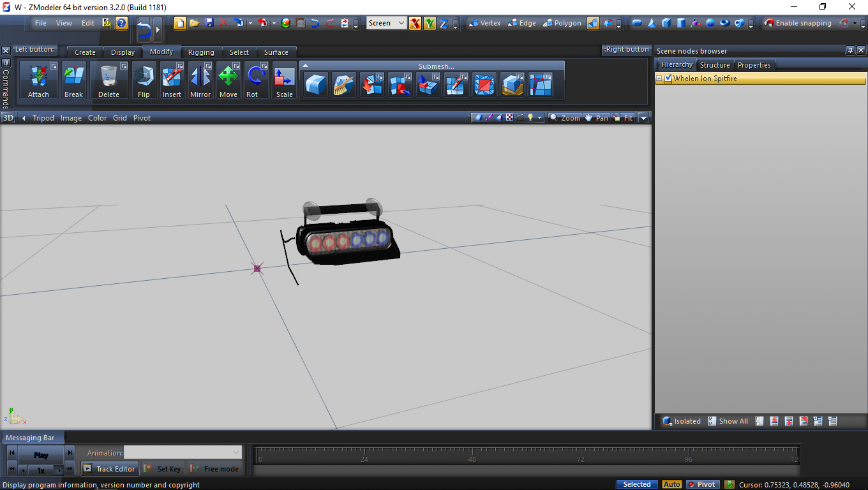Switch to the Rigging tab

(201, 52)
